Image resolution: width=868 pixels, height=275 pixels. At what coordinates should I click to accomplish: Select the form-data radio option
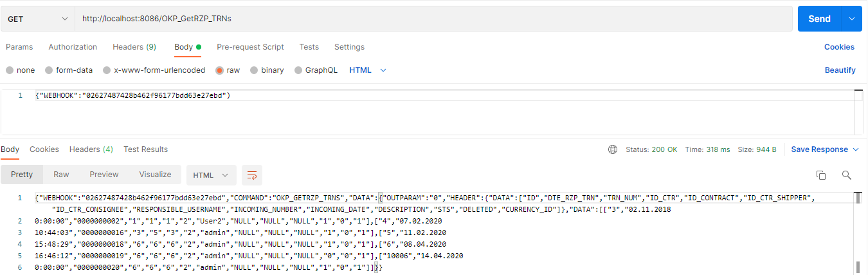(x=49, y=70)
